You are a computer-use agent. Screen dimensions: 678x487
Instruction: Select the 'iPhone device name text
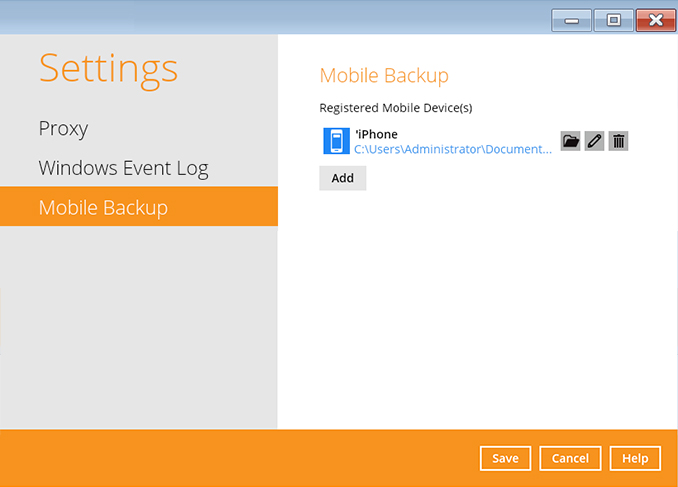(376, 134)
